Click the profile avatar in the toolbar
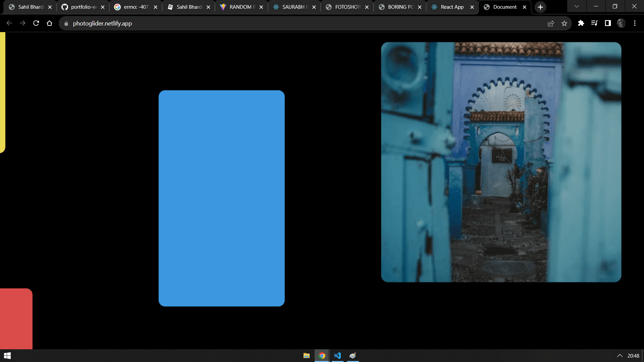Screen dimensions: 644x362 click(622, 23)
